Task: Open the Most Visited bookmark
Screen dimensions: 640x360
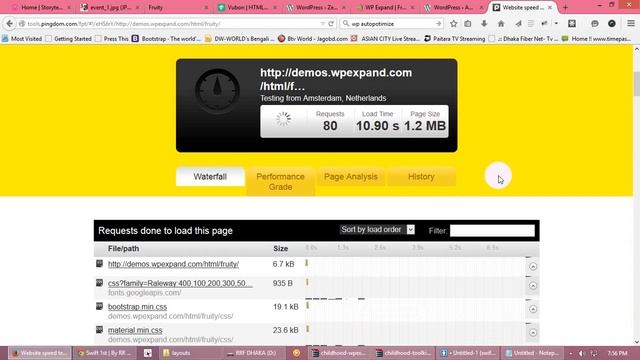Action: coord(22,39)
